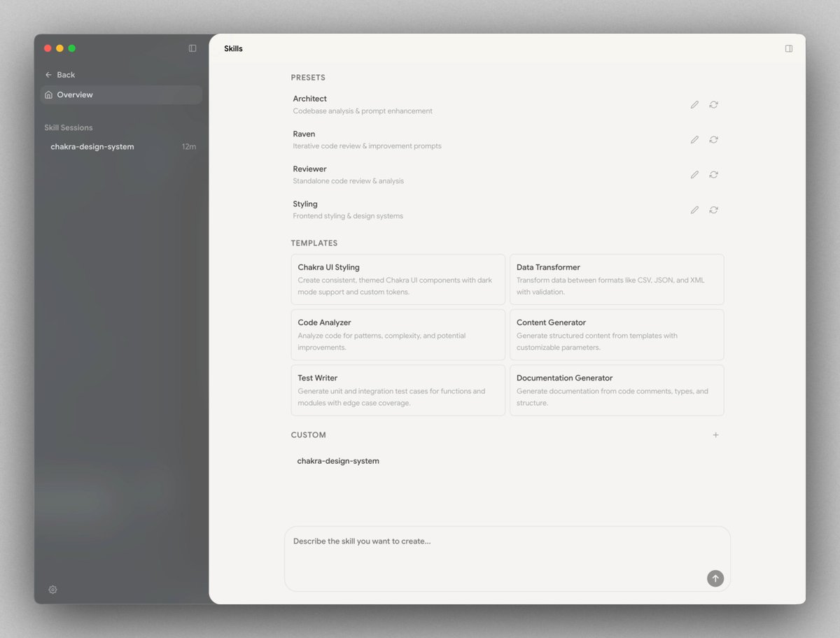Click 'Frontend styling & design systems' text
840x638 pixels.
(348, 216)
